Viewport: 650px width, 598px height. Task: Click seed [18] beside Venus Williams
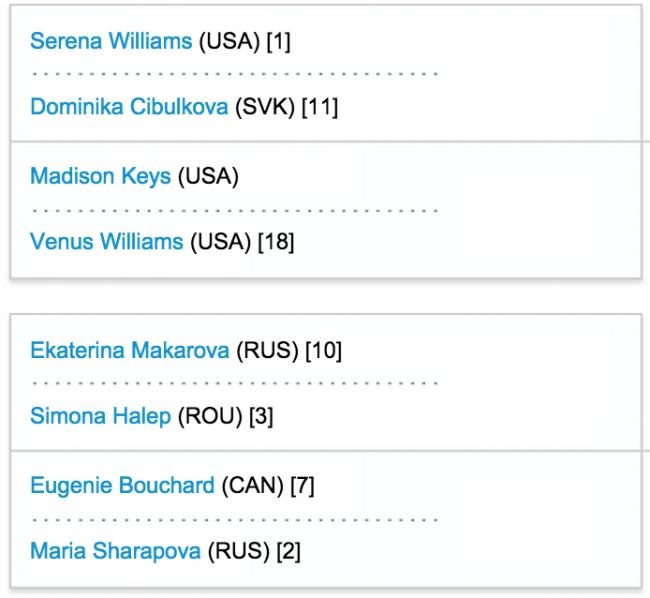(276, 241)
